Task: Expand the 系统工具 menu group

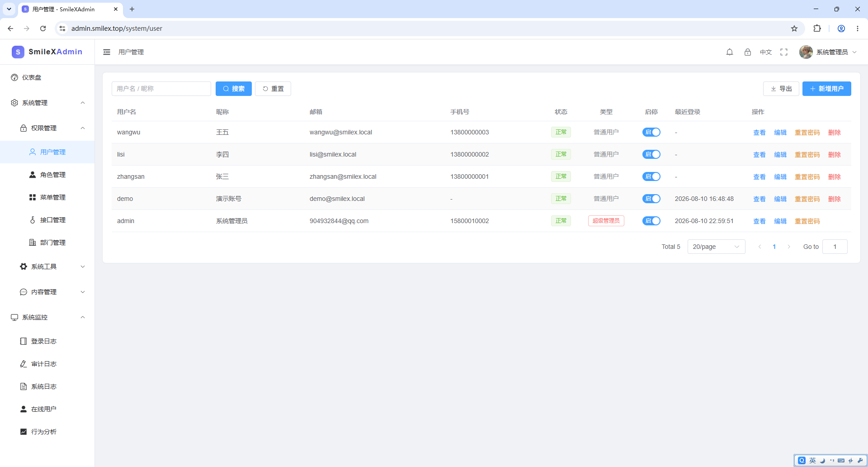Action: [47, 267]
